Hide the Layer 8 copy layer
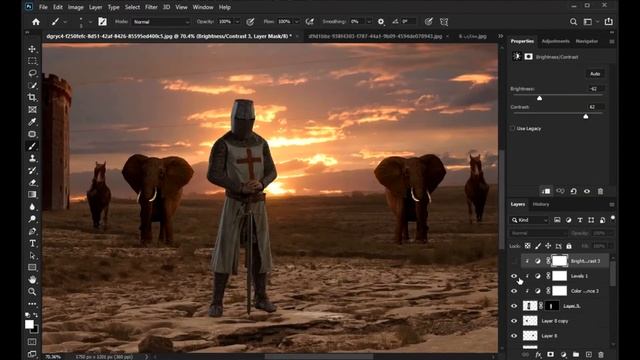 point(514,321)
